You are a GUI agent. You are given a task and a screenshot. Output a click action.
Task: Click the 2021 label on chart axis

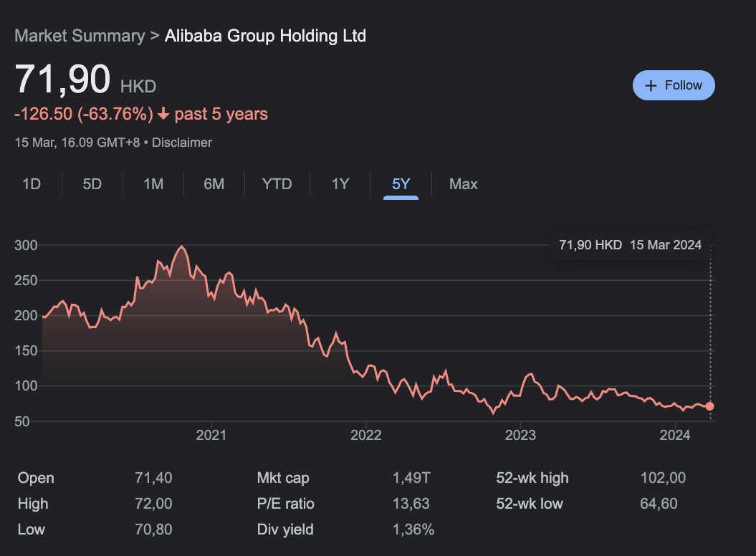[211, 435]
